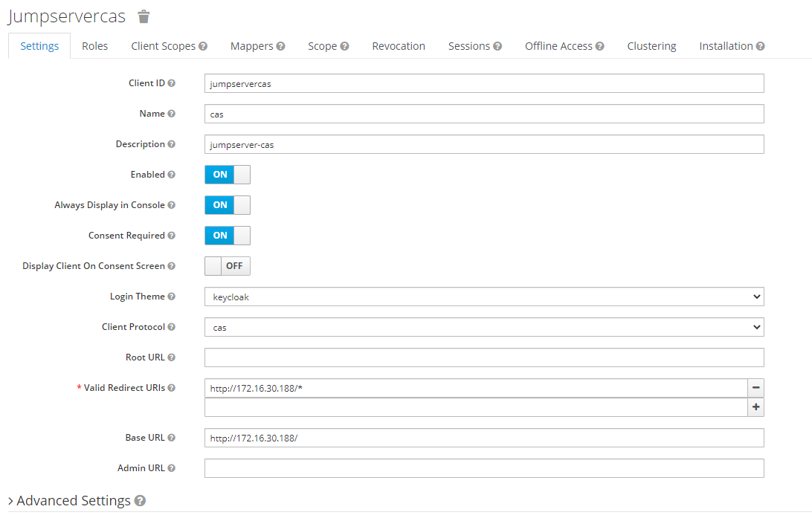Viewport: 812px width, 518px height.
Task: Open the Login Theme dropdown
Action: click(484, 297)
